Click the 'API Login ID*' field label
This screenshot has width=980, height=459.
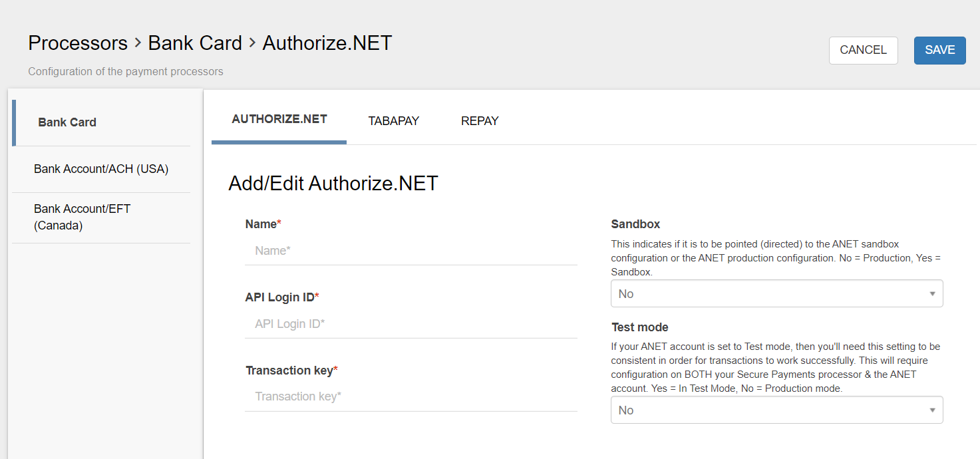282,297
